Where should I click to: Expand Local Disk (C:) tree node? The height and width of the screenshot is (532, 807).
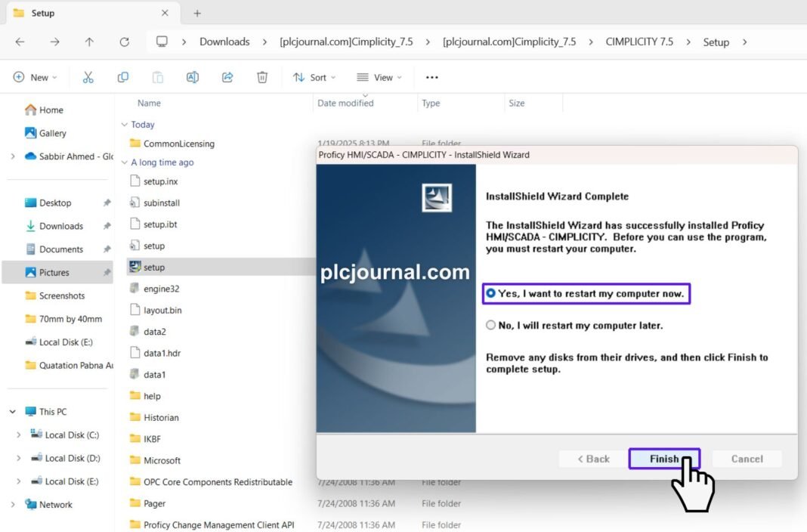[x=19, y=435]
